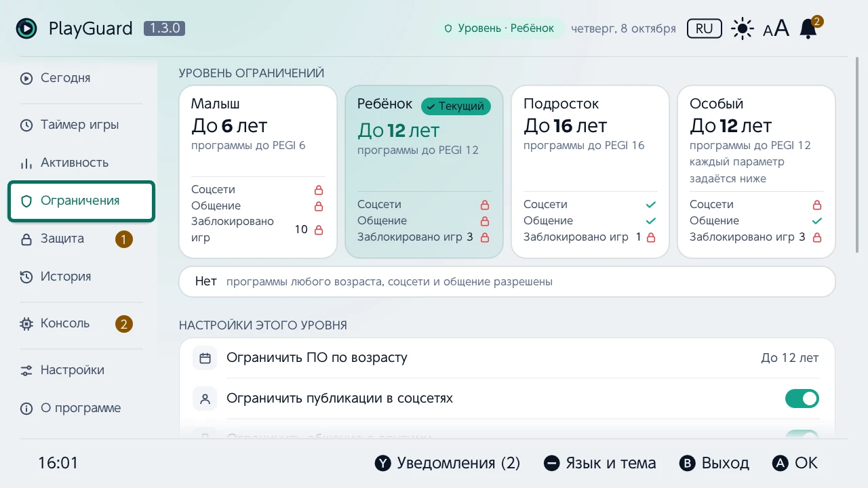Open the Сегодня section
The image size is (868, 488).
(x=81, y=78)
